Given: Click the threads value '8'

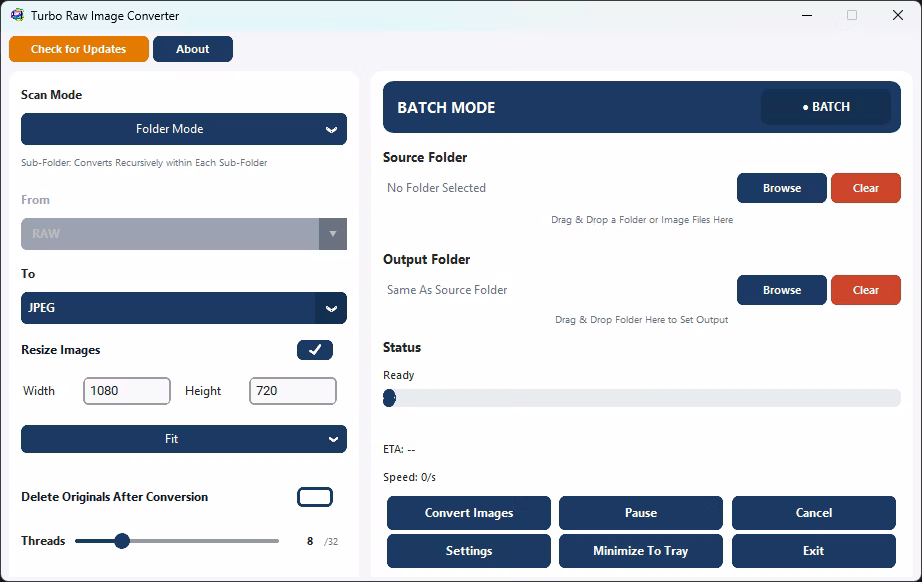Looking at the screenshot, I should (x=310, y=541).
